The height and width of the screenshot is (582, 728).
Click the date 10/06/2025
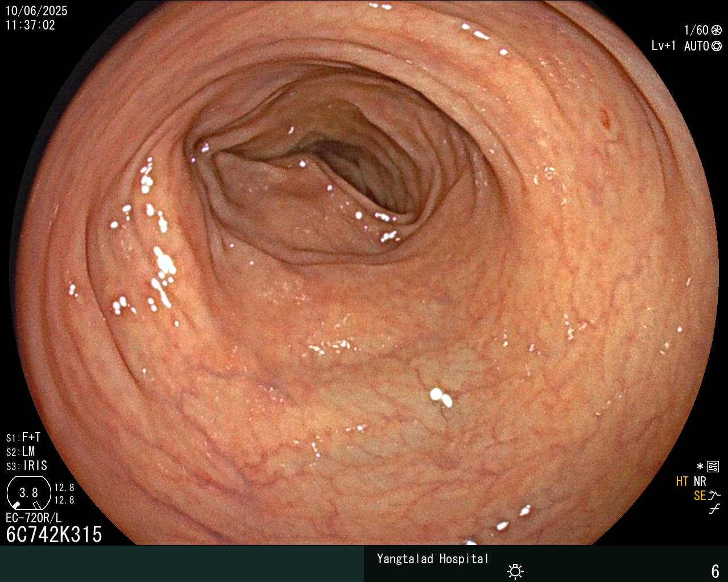(x=36, y=11)
